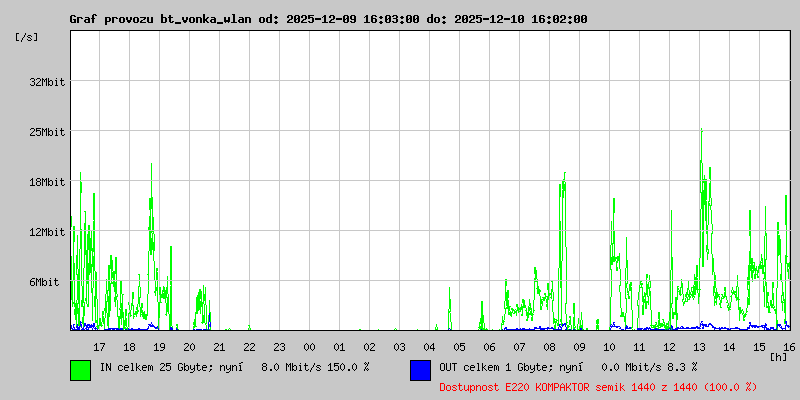Click the '12' hour axis label
This screenshot has width=800, height=400.
[x=669, y=347]
